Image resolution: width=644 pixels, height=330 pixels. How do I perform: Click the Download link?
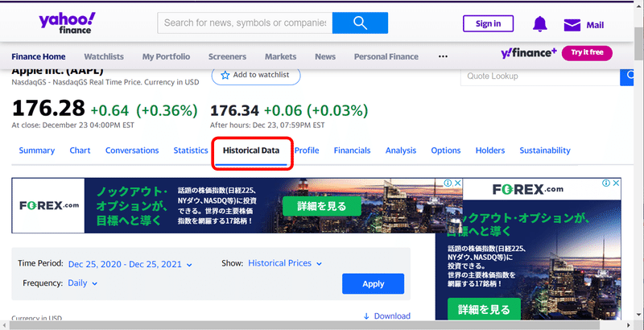[x=392, y=316]
